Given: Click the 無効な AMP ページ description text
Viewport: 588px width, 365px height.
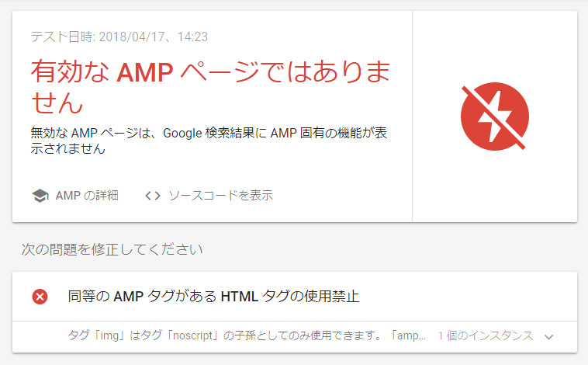Looking at the screenshot, I should click(x=208, y=141).
